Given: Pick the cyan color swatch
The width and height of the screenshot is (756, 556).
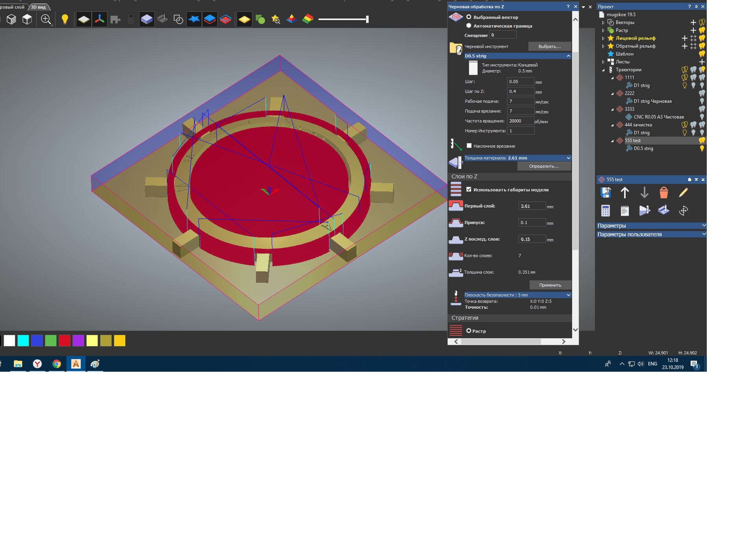Looking at the screenshot, I should (23, 341).
